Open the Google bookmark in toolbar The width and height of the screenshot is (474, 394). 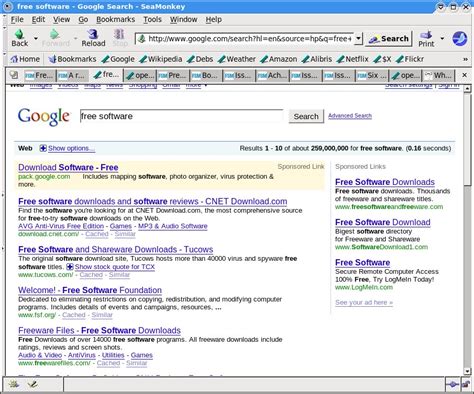click(118, 59)
